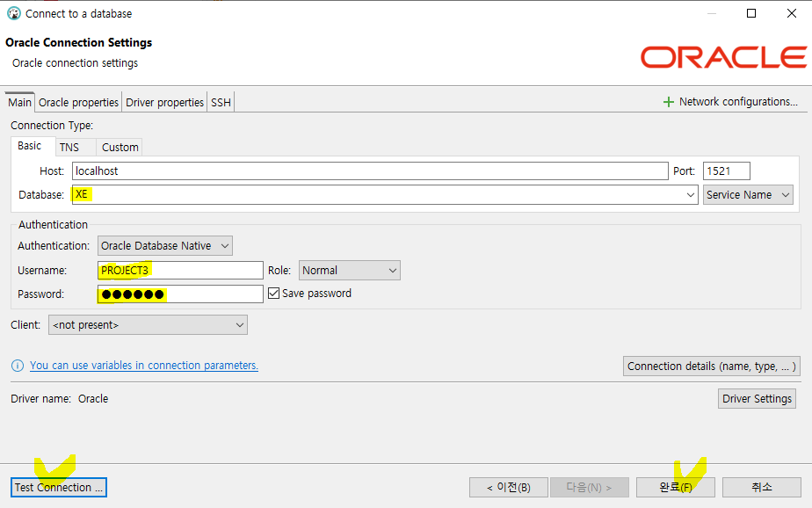
Task: Click the Test Connection button
Action: point(59,487)
